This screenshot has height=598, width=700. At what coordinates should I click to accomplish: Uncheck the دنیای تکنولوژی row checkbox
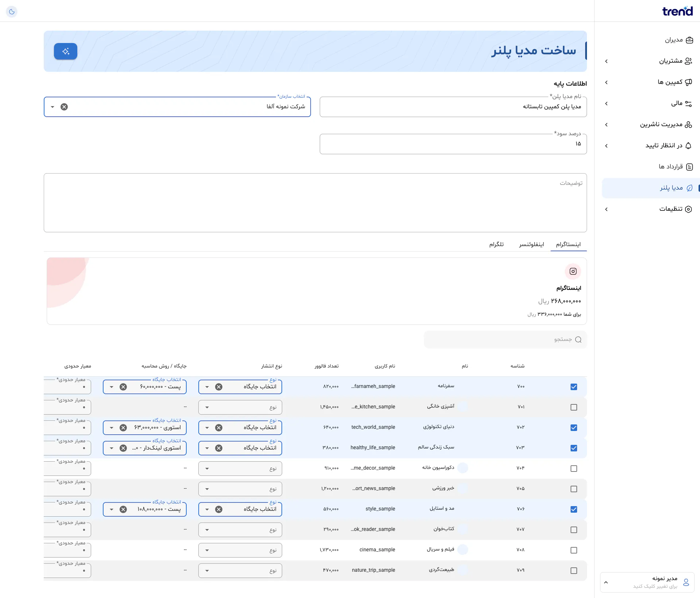574,428
